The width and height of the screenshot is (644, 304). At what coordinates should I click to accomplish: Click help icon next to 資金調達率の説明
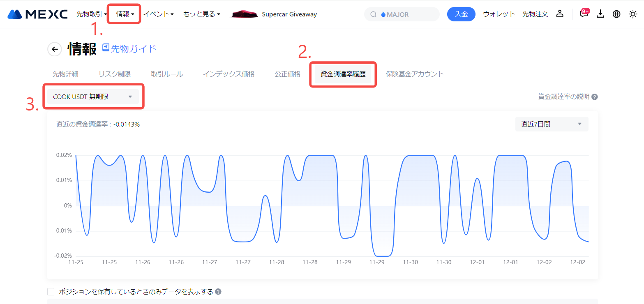tap(595, 97)
